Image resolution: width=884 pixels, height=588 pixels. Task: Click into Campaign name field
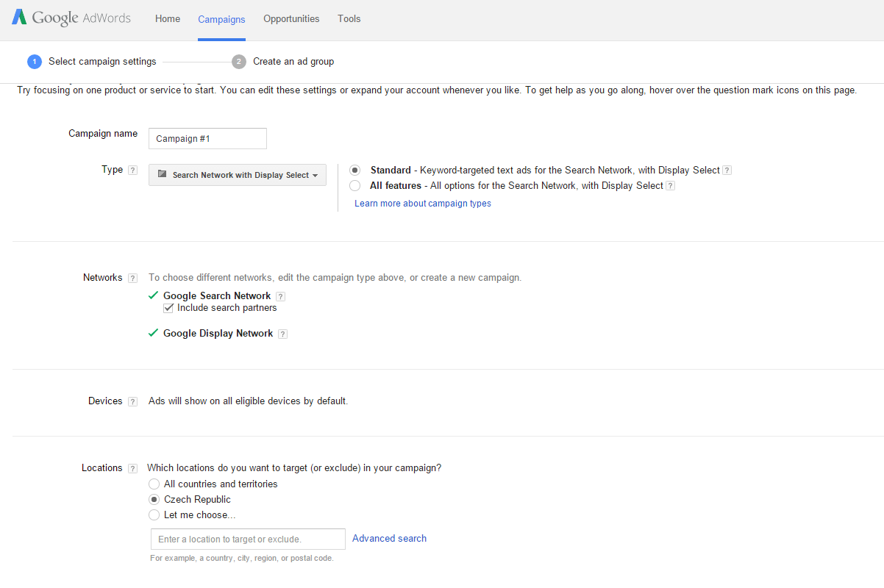pyautogui.click(x=207, y=138)
